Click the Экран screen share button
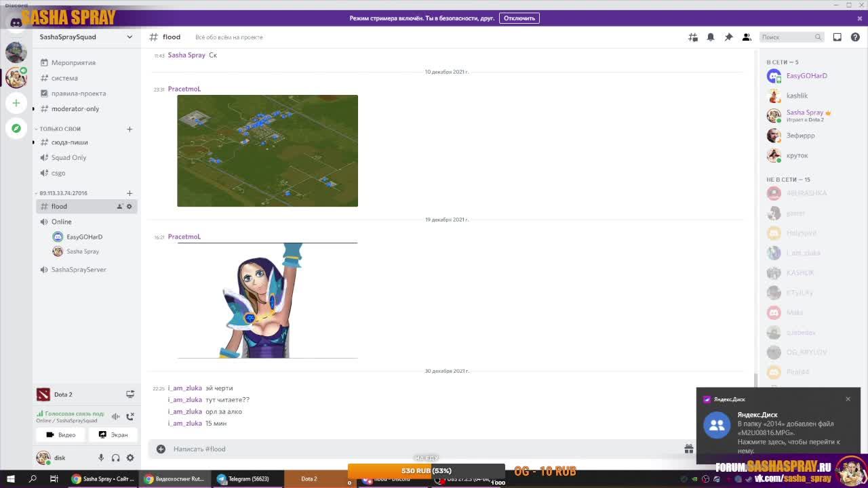 pos(113,435)
